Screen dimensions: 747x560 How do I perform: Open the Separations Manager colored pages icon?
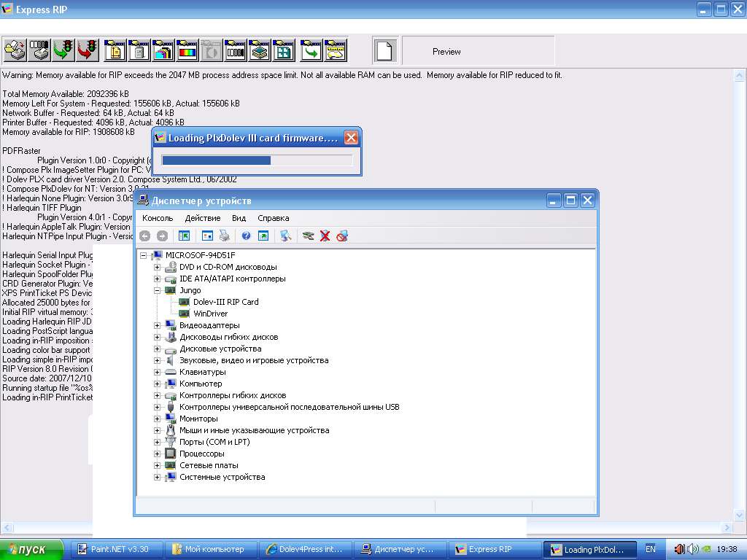pyautogui.click(x=163, y=50)
